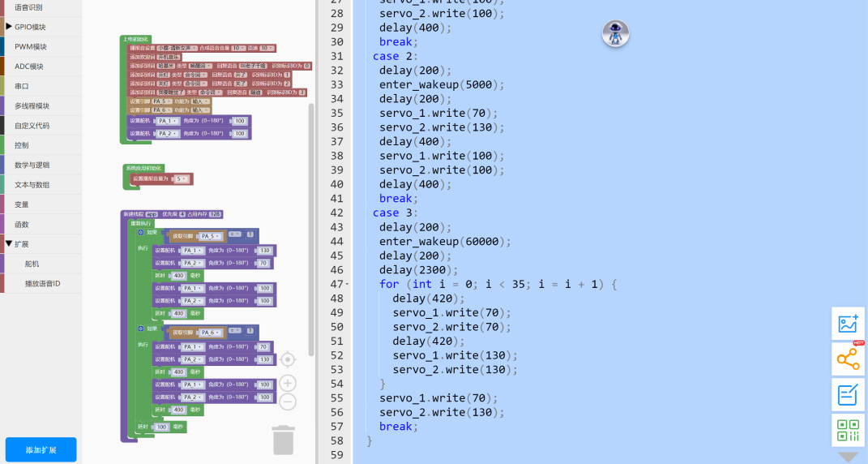The height and width of the screenshot is (464, 868).
Task: Toggle the gear on first 如果 block
Action: click(140, 232)
